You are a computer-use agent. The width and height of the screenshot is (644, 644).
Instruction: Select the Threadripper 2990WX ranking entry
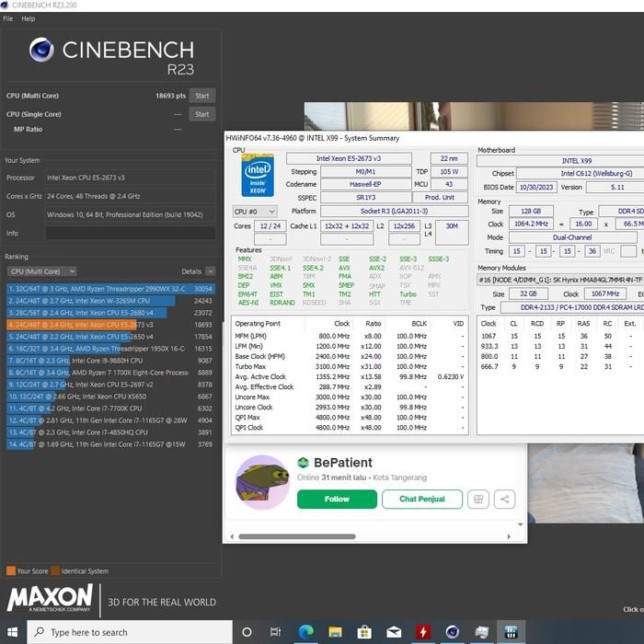[x=92, y=289]
